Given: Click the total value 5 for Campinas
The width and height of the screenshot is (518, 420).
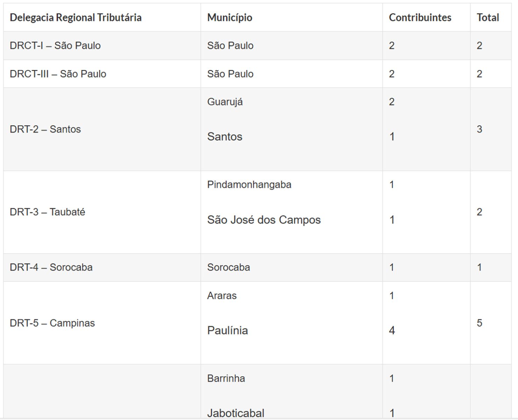Looking at the screenshot, I should (x=480, y=323).
